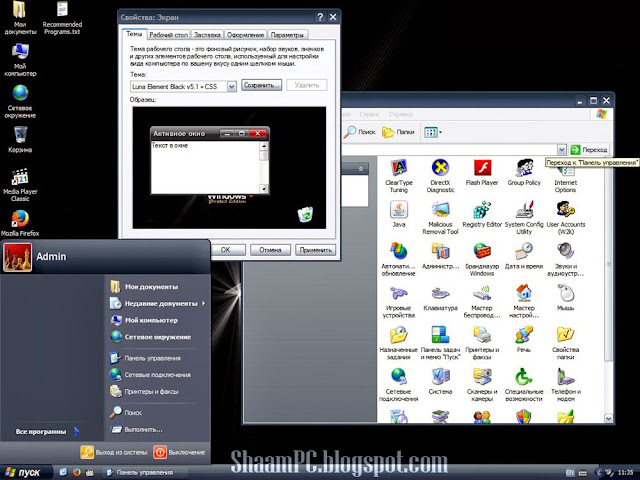Open Телефон и модем icon

pos(566,385)
